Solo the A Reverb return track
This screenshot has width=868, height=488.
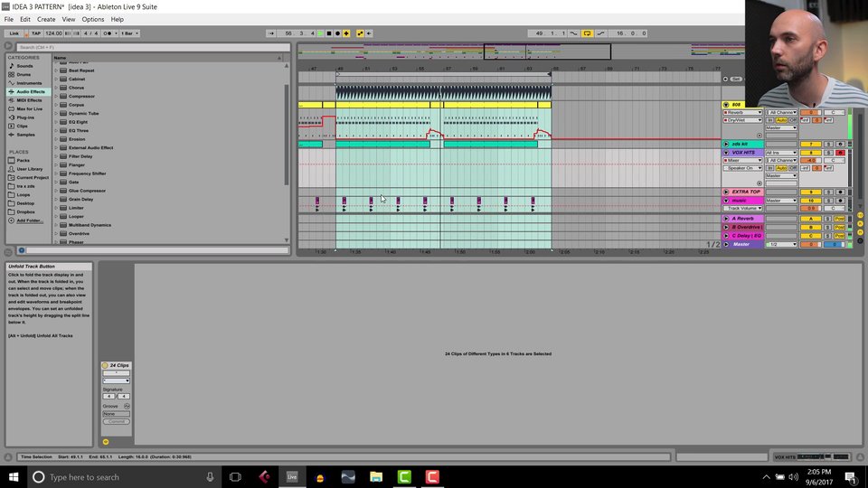click(x=829, y=219)
